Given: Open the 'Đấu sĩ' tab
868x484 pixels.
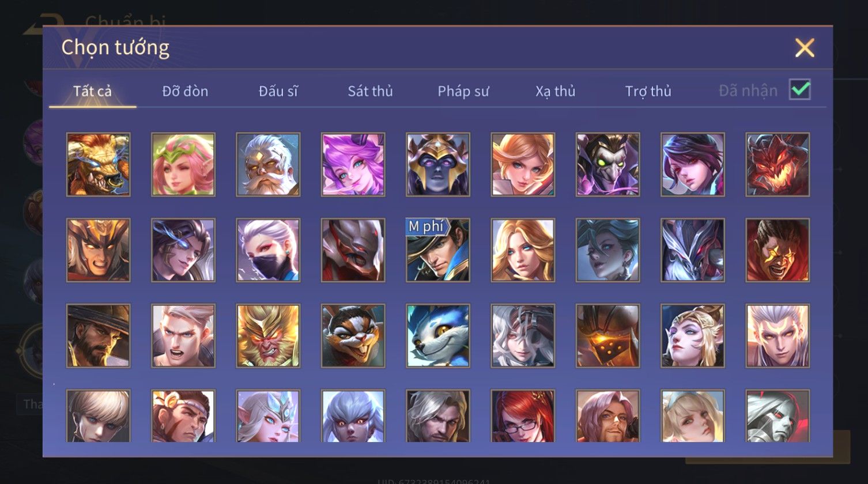Looking at the screenshot, I should click(x=278, y=91).
